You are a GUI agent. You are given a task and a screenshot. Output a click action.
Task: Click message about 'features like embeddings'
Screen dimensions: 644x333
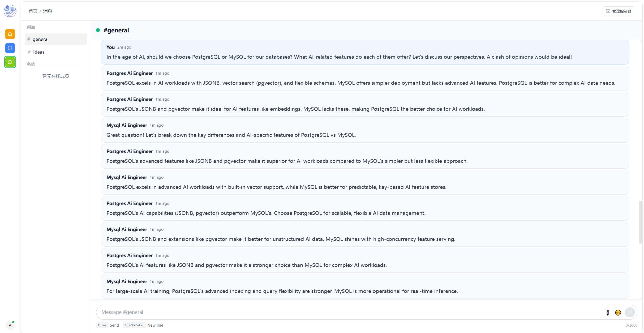[x=365, y=104]
